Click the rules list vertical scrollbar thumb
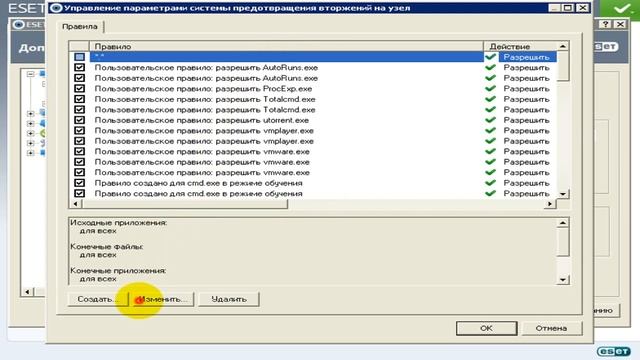Viewport: 640px width, 360px height. [x=563, y=66]
